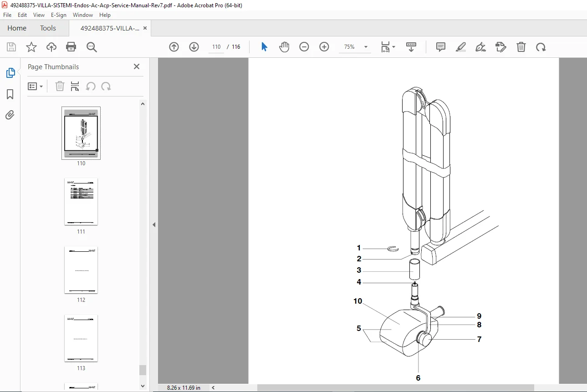Viewport: 587px width, 392px height.
Task: Click the read mode keyboard icon
Action: click(411, 47)
